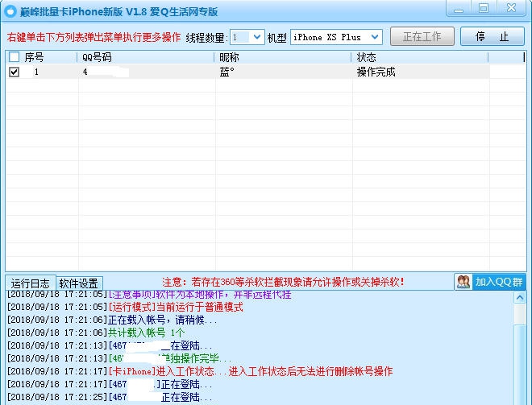The width and height of the screenshot is (532, 405).
Task: Uncheck the checkbox for account row 1
Action: pos(14,72)
